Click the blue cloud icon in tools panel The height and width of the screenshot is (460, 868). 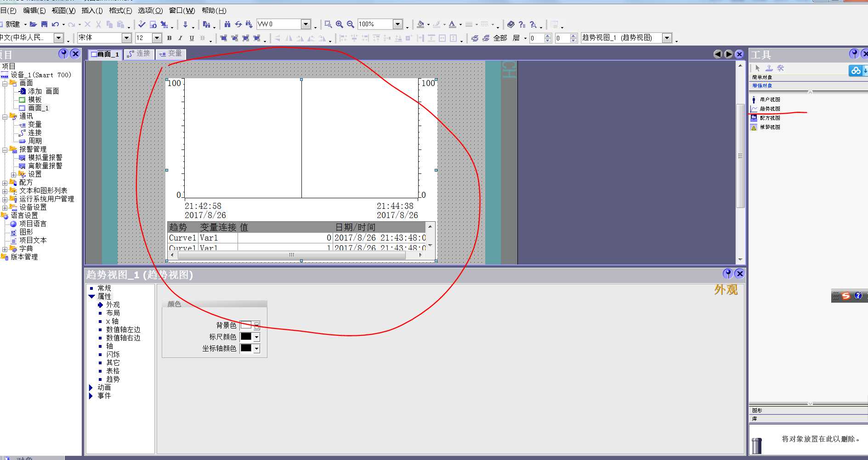click(856, 70)
